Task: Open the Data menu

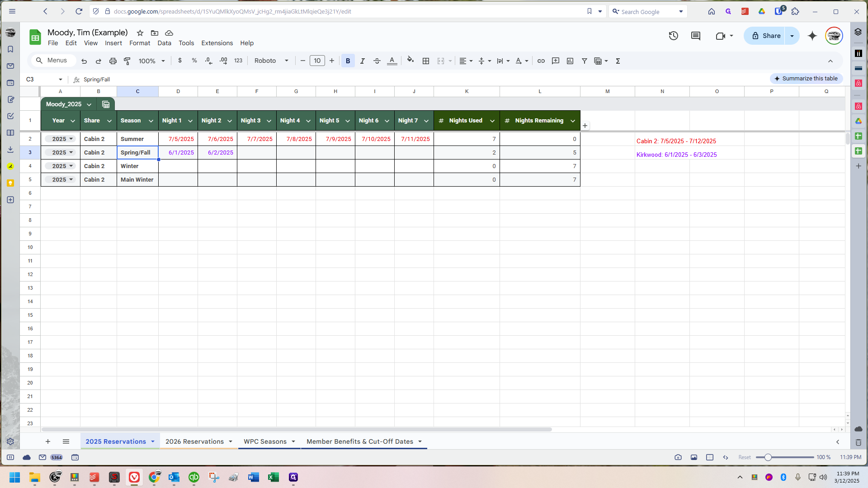Action: tap(165, 43)
